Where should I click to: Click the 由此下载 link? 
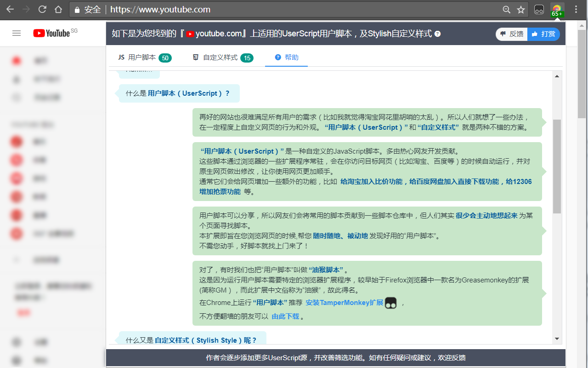click(285, 316)
